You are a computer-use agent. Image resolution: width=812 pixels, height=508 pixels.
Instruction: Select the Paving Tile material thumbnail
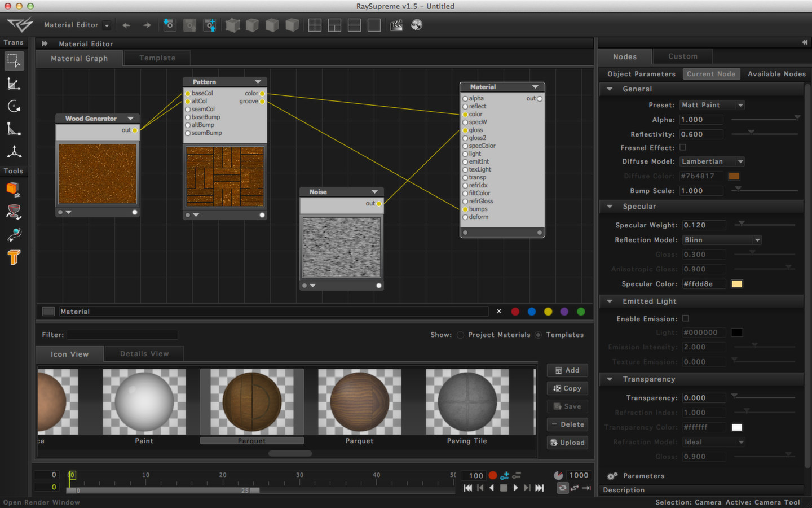point(467,402)
